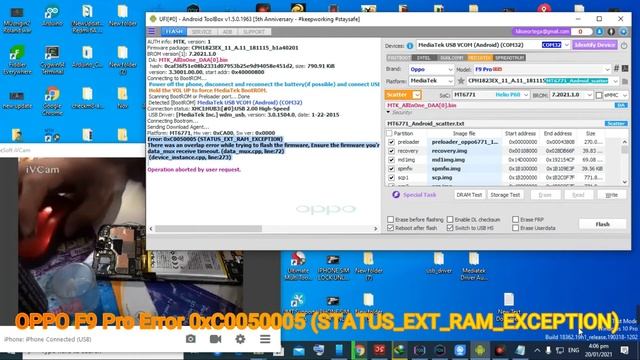Open the eMMC storage type dropdown
The width and height of the screenshot is (640, 360).
click(624, 95)
